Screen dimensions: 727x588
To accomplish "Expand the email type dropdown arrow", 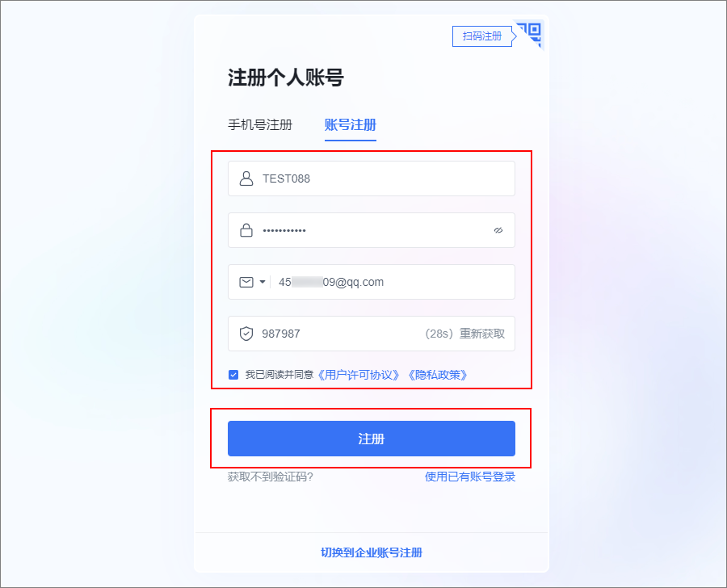I will pos(263,282).
